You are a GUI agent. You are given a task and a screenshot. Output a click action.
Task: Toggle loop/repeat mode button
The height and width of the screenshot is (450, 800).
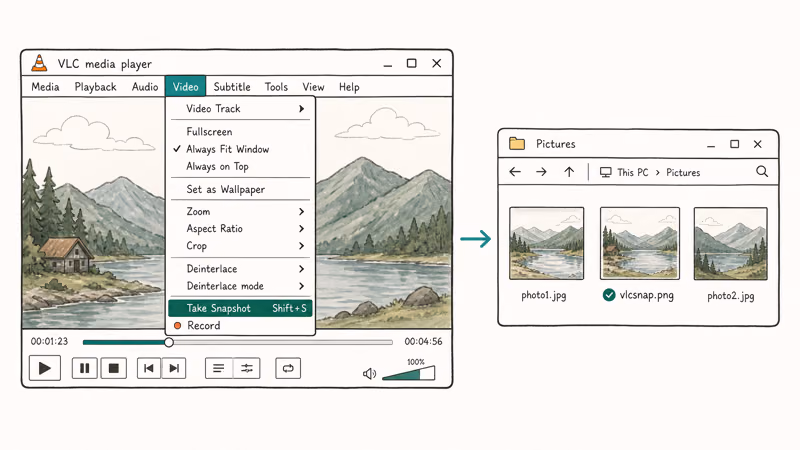click(x=288, y=368)
